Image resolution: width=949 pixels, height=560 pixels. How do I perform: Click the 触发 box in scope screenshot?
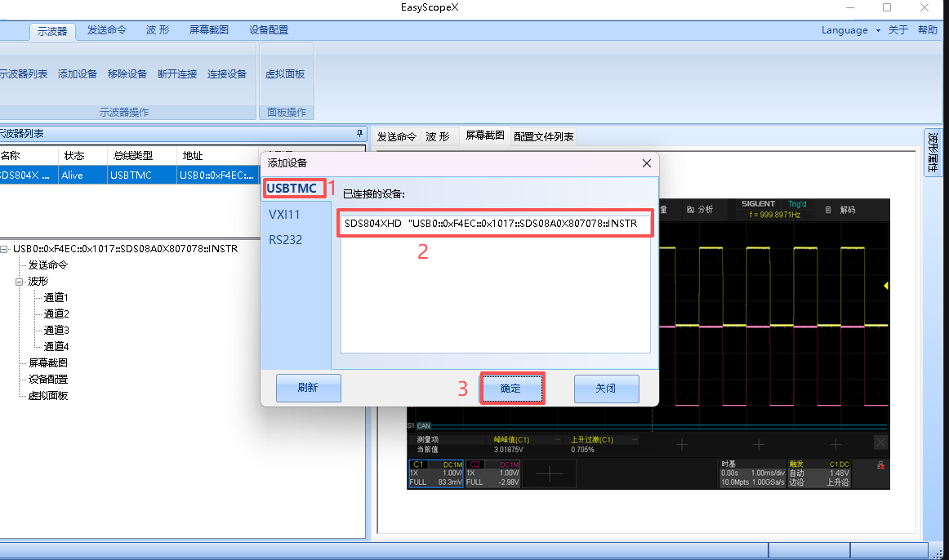[820, 473]
